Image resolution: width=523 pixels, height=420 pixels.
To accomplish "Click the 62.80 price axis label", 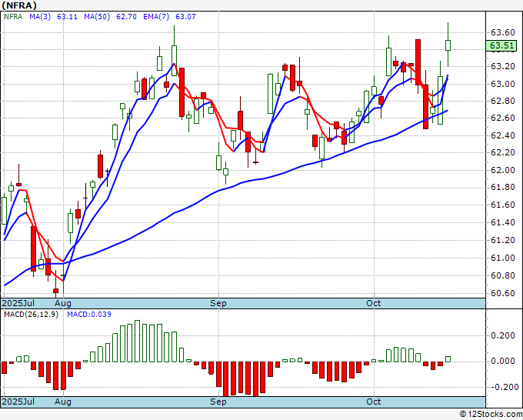I will (503, 101).
